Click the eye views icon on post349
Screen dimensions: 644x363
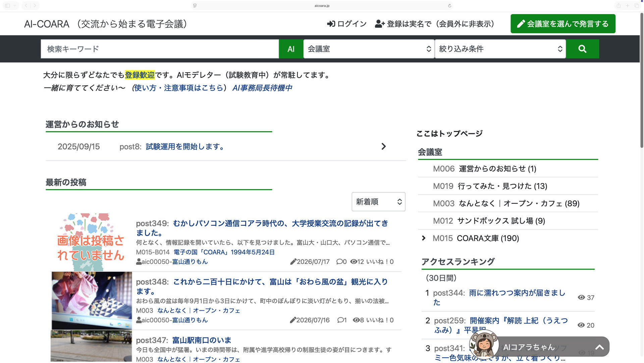(x=354, y=262)
